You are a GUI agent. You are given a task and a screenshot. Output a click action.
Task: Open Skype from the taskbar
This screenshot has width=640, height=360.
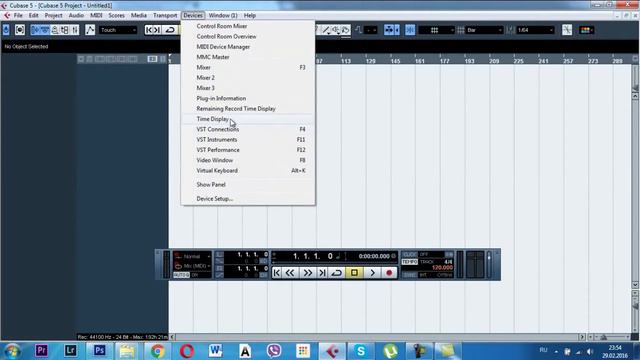[361, 351]
